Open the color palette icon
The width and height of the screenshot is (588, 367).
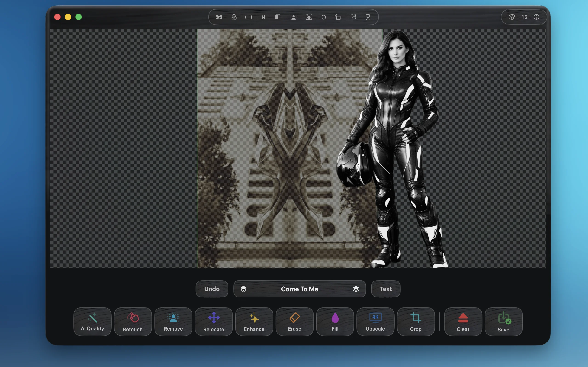pos(512,17)
